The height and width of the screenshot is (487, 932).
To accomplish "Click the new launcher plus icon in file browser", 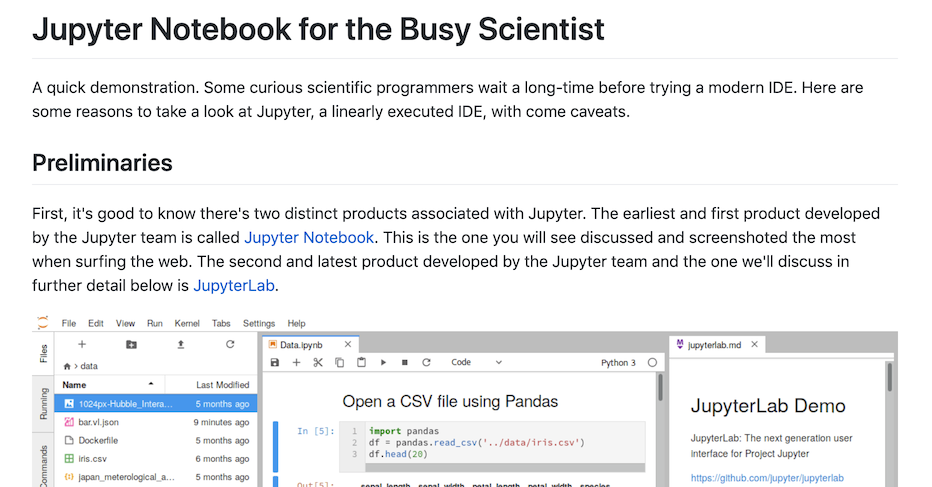I will [82, 344].
